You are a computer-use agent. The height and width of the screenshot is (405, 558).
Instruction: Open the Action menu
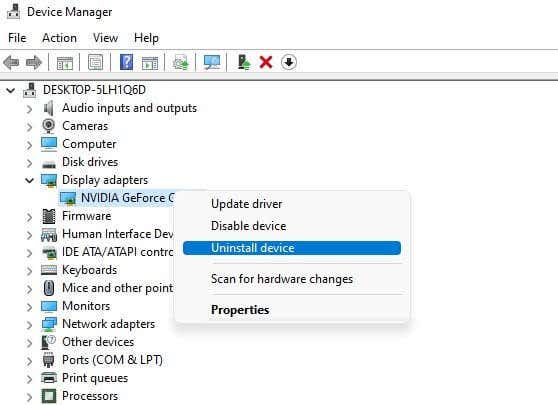59,38
